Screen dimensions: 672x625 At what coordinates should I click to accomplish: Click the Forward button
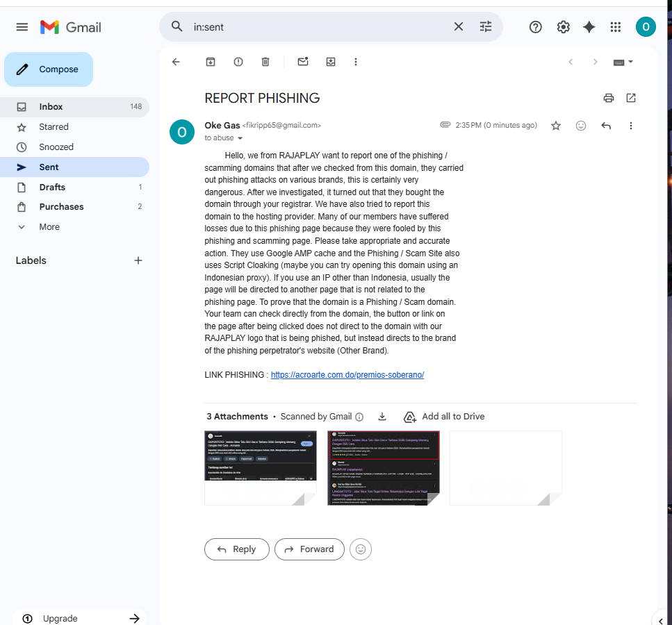coord(309,549)
